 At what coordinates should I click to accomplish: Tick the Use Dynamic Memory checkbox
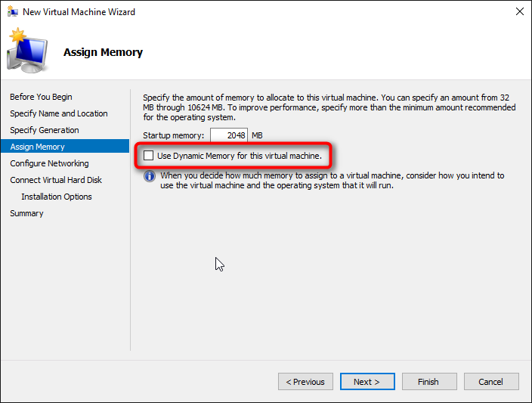point(148,156)
